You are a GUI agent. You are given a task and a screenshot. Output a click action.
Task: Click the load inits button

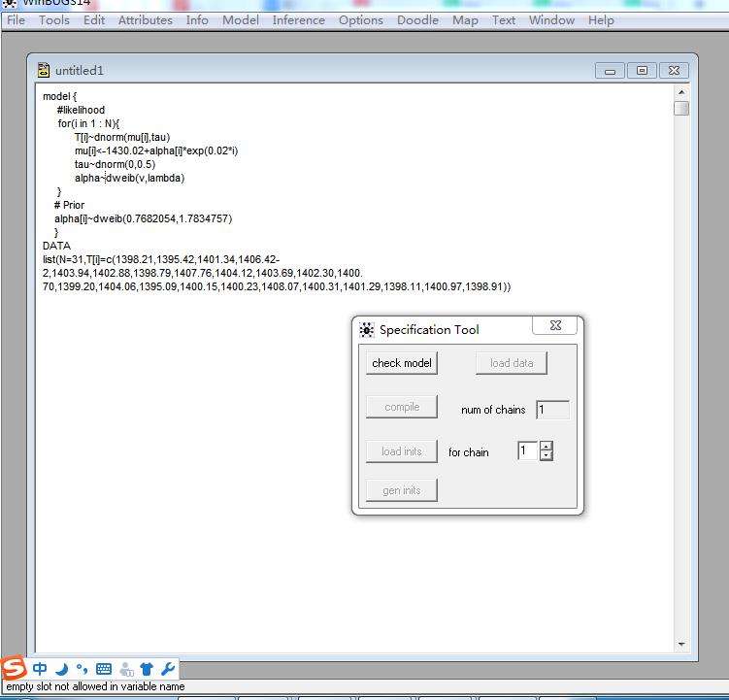click(x=402, y=451)
